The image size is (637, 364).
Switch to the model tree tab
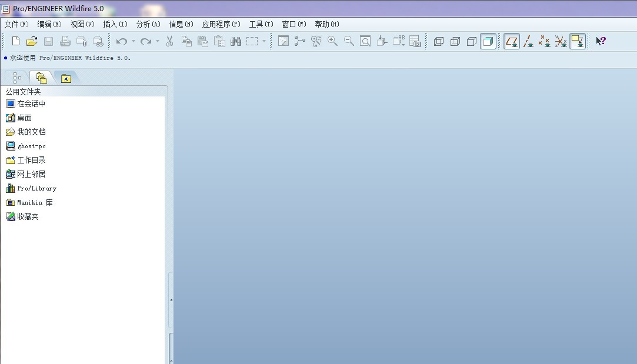coord(17,78)
